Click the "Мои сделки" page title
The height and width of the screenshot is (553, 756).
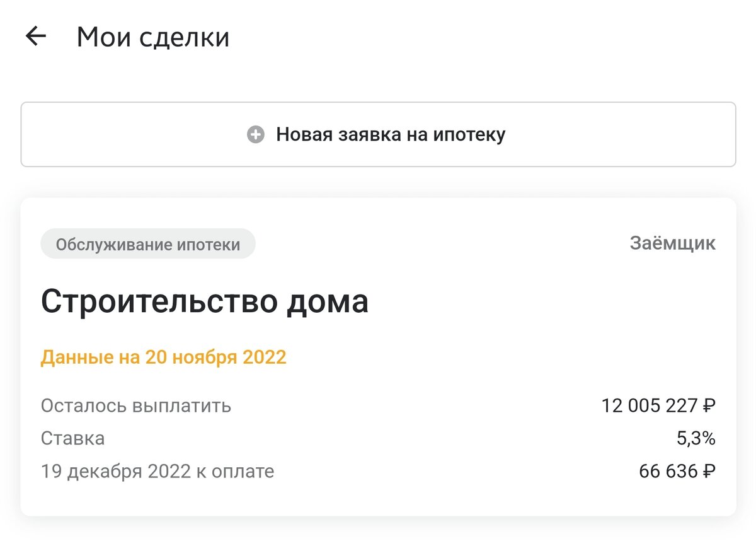(152, 37)
